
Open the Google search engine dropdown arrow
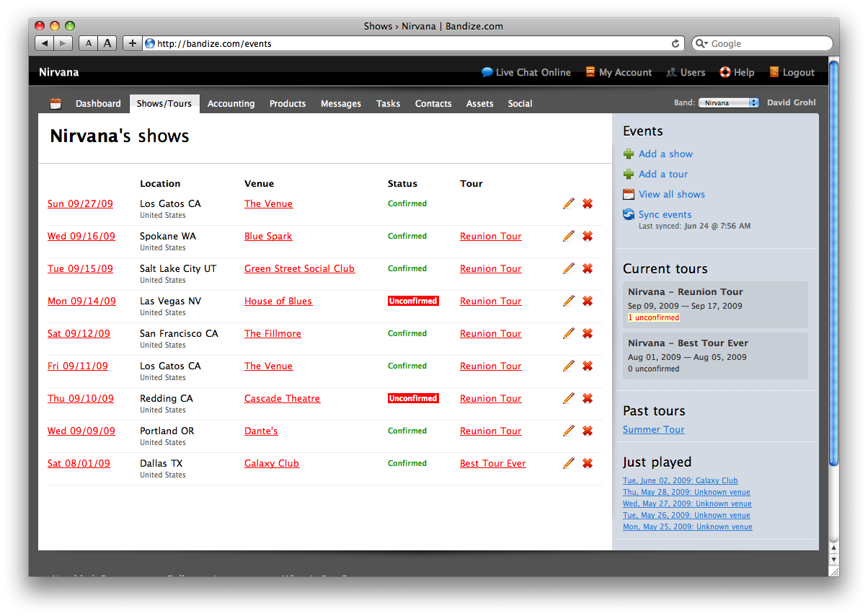[701, 44]
